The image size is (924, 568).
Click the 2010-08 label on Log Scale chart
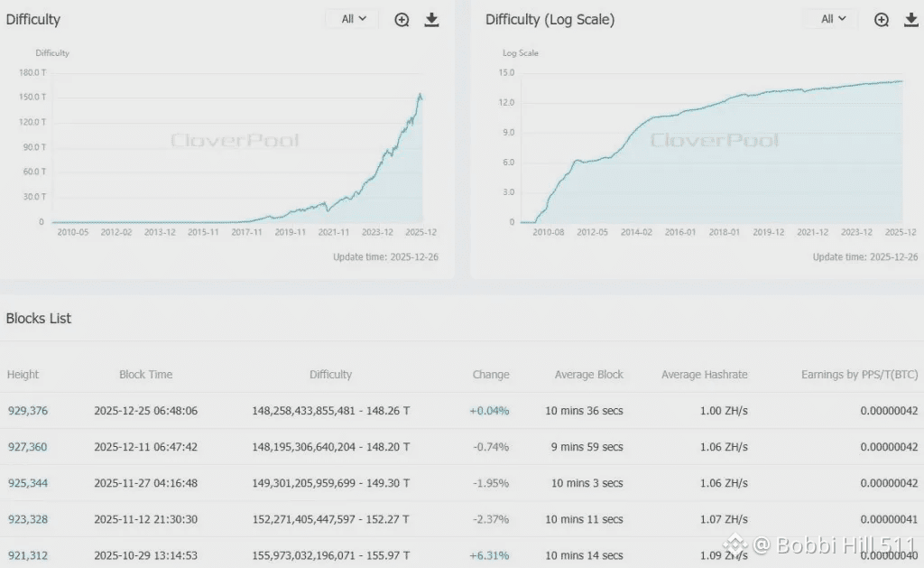548,232
